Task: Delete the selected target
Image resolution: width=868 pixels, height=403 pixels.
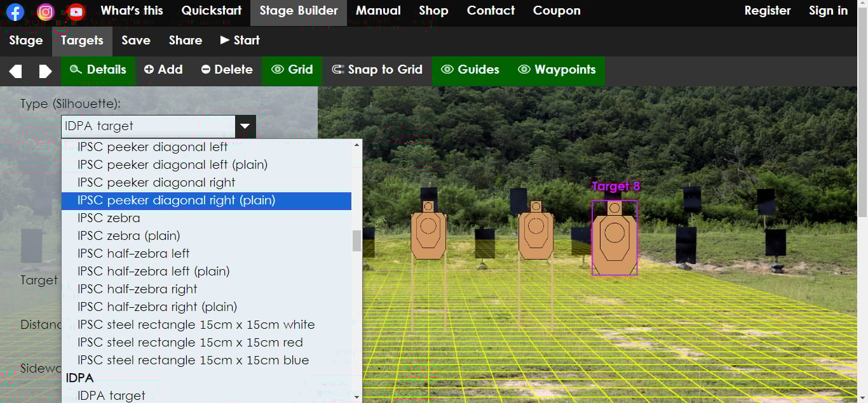Action: (227, 70)
